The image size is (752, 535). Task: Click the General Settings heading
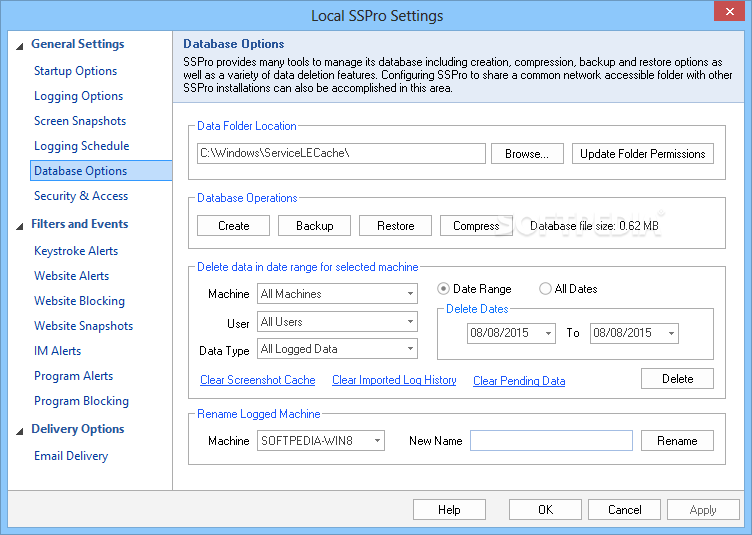coord(78,44)
